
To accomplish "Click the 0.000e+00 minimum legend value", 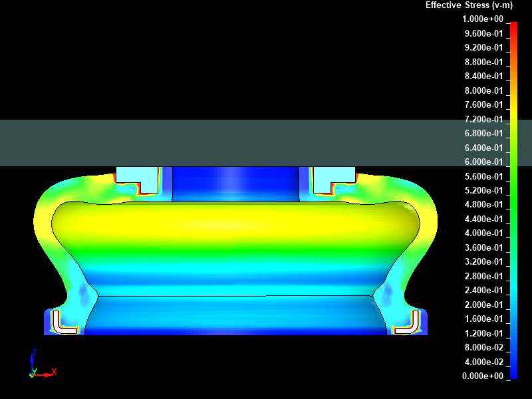I will coord(483,376).
